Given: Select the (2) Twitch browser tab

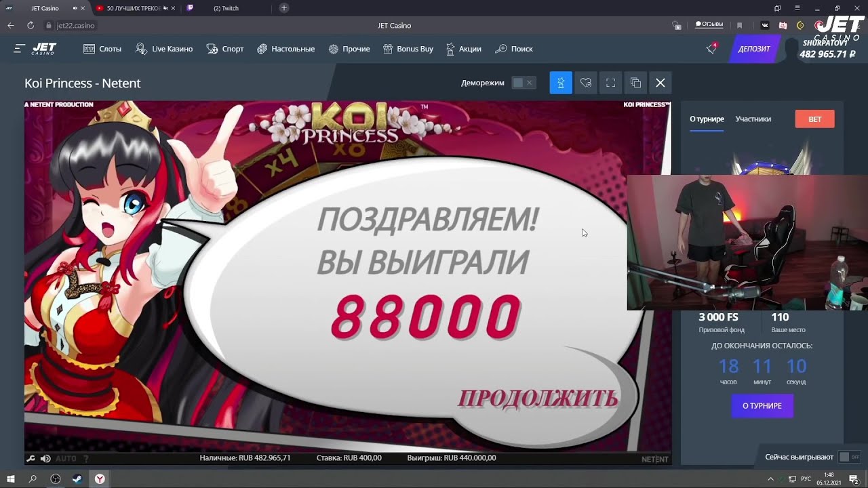Looking at the screenshot, I should pos(225,8).
